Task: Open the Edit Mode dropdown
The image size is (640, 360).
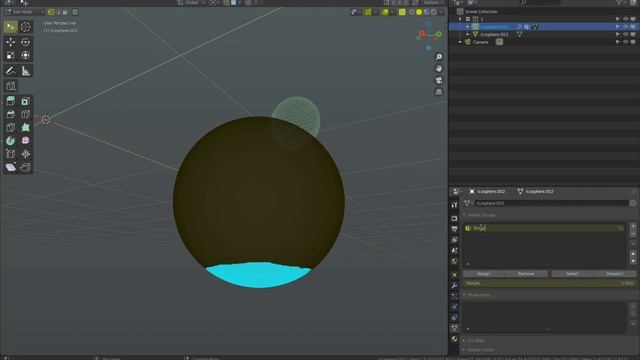Action: coord(23,12)
